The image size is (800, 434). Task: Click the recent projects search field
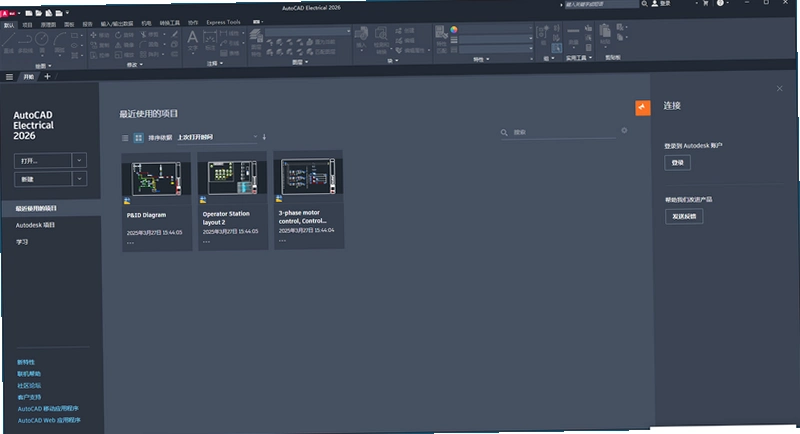(559, 133)
